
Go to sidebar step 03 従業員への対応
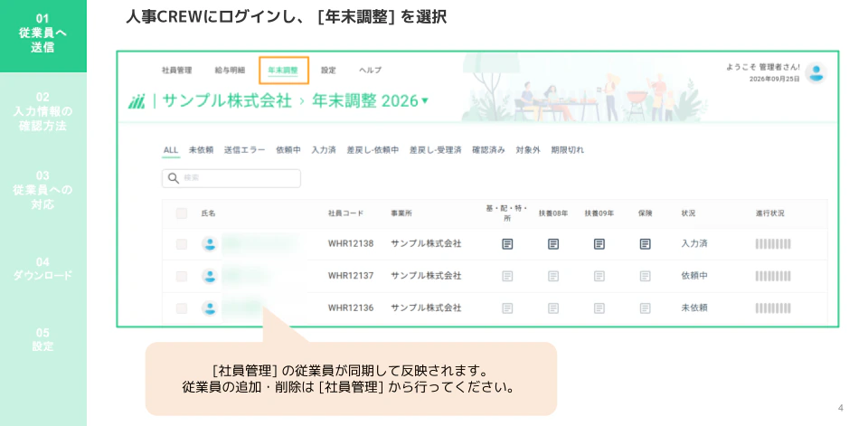tap(43, 190)
